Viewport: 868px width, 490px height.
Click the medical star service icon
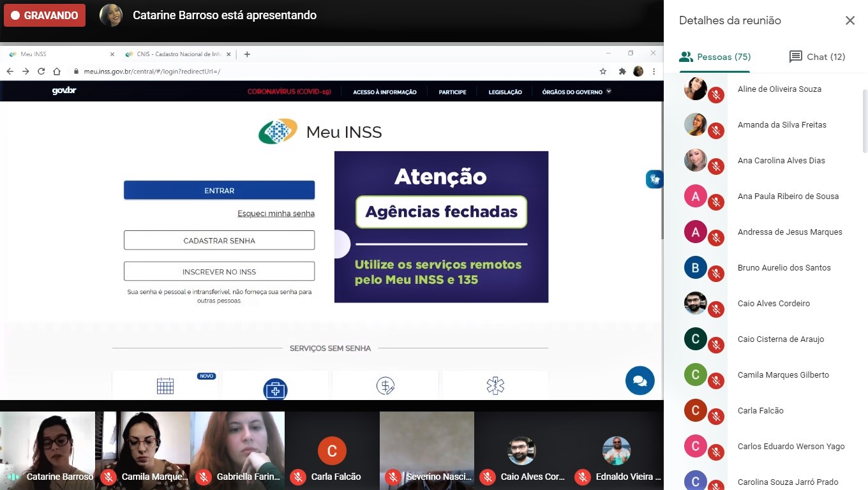[x=495, y=385]
